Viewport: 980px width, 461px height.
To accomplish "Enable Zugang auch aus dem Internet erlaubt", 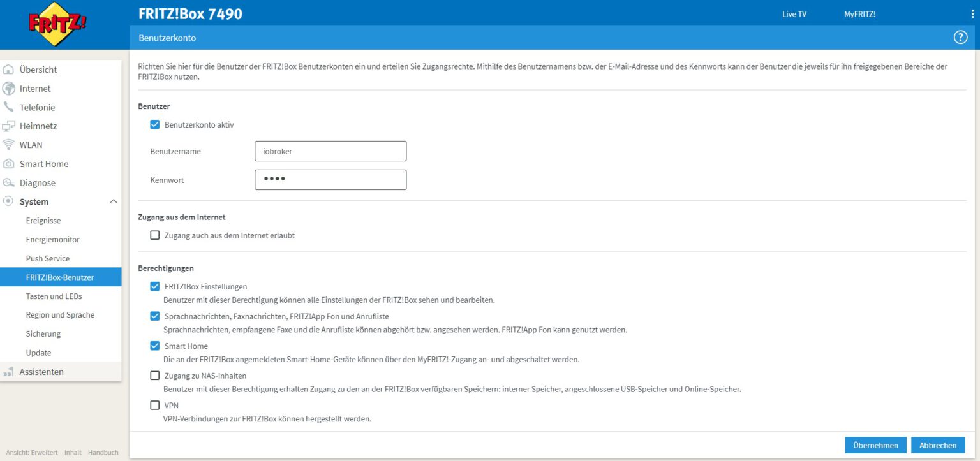I will 155,235.
